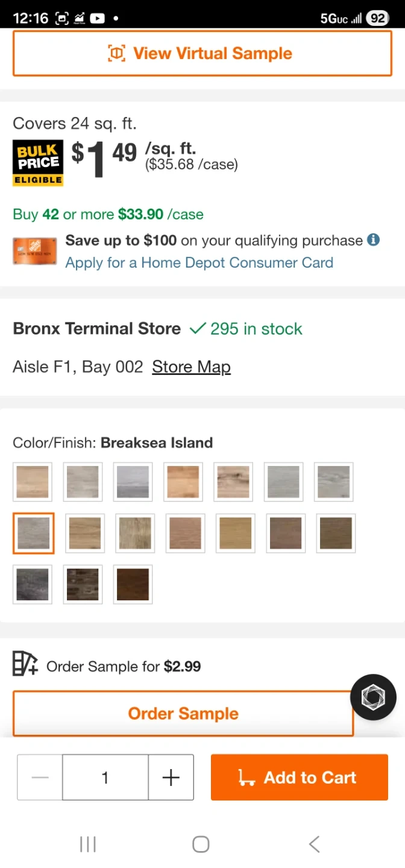Screen dimensions: 405x868
Task: Increase quantity with the plus button
Action: tap(171, 778)
